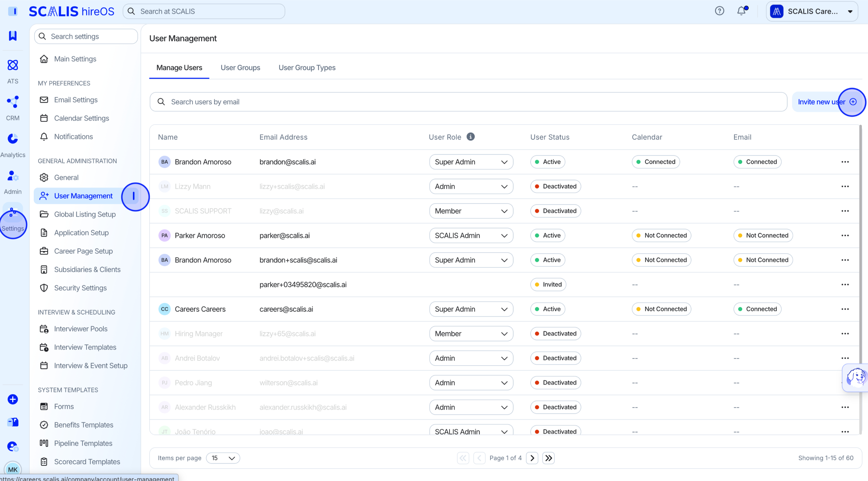Click the blue plus create icon in left rail
The image size is (868, 481).
13,399
